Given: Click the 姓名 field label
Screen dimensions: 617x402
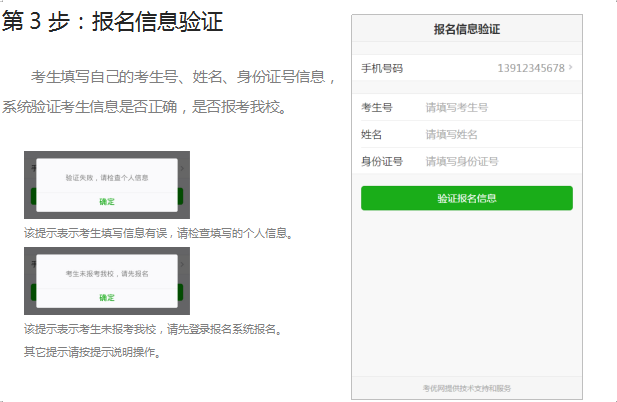Looking at the screenshot, I should [x=371, y=134].
